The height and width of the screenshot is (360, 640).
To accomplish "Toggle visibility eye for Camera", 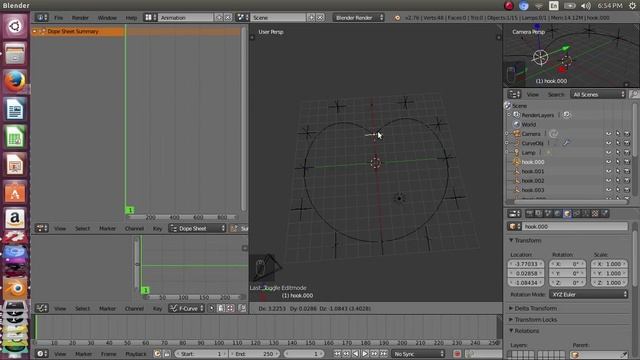I will (609, 134).
